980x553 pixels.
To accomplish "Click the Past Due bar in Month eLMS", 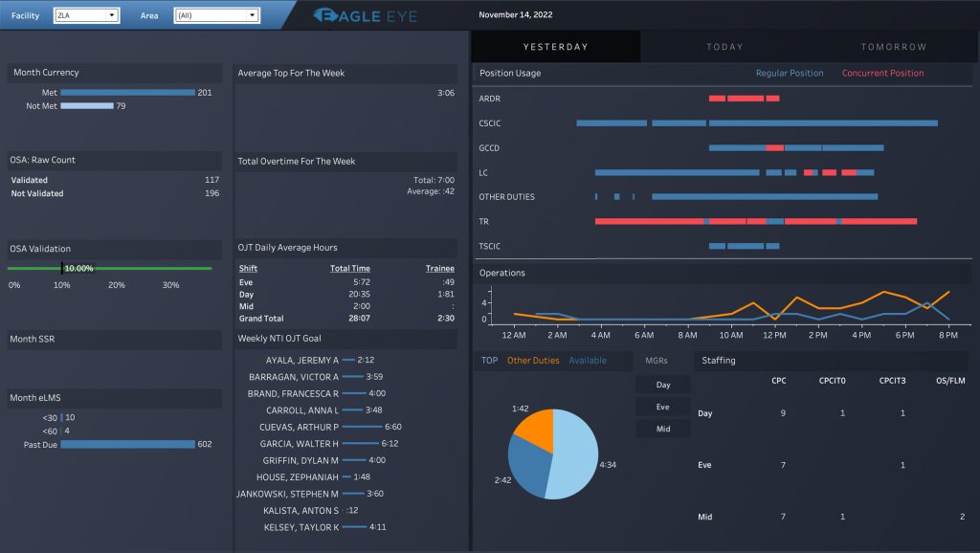I will [127, 444].
